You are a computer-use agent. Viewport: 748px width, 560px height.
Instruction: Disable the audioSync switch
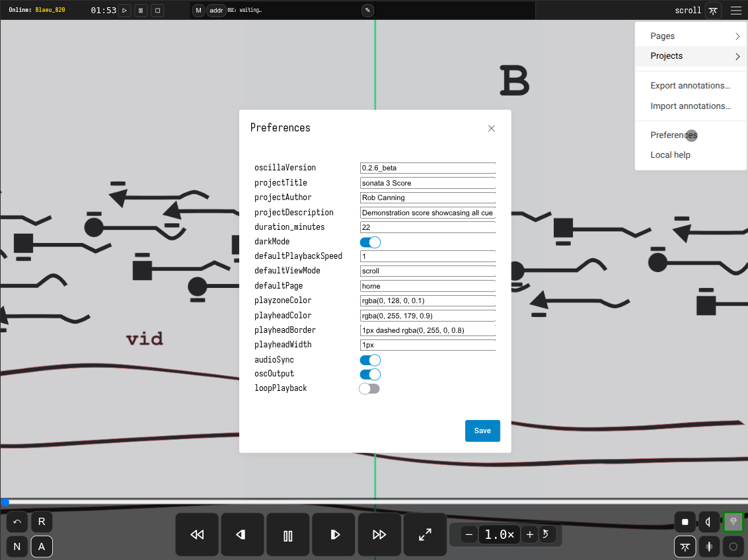370,360
